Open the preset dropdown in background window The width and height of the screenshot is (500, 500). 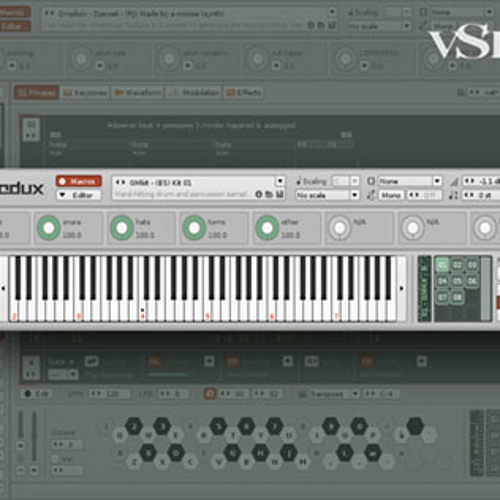(x=332, y=12)
